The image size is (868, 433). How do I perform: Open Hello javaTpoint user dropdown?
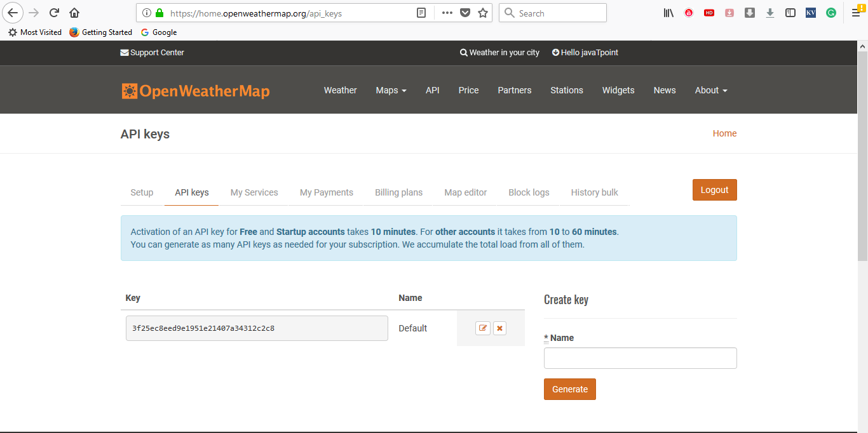pyautogui.click(x=585, y=53)
